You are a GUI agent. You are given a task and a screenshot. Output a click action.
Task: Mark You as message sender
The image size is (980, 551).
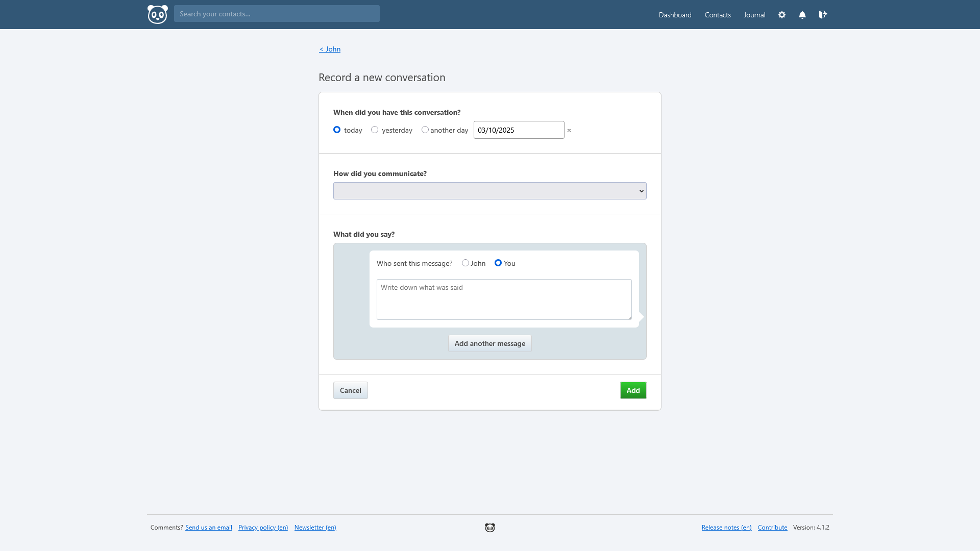[x=498, y=263]
